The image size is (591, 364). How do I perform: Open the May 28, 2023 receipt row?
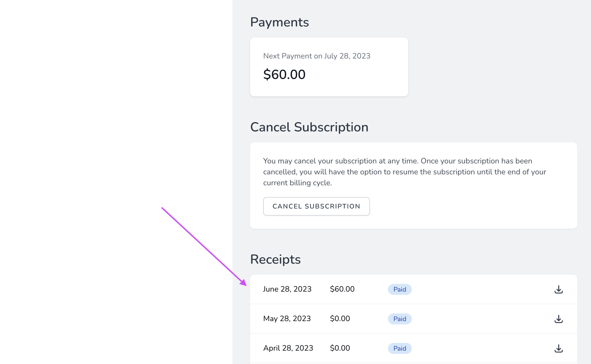point(413,319)
